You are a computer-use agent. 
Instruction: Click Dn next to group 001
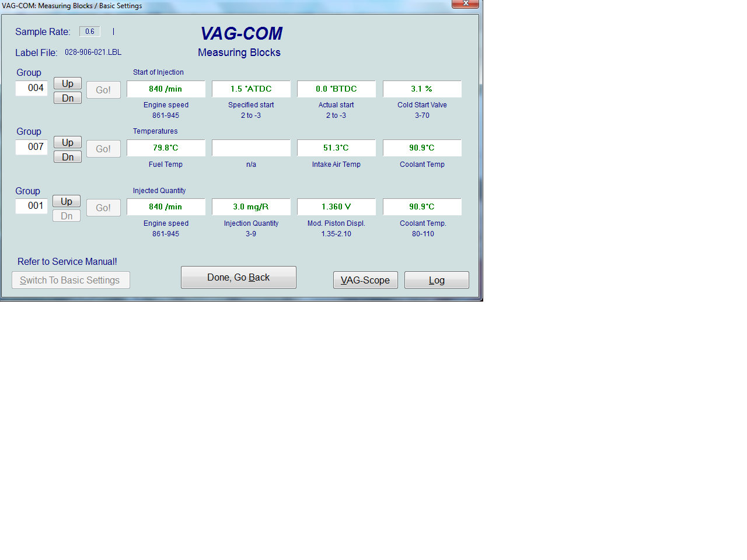point(67,216)
